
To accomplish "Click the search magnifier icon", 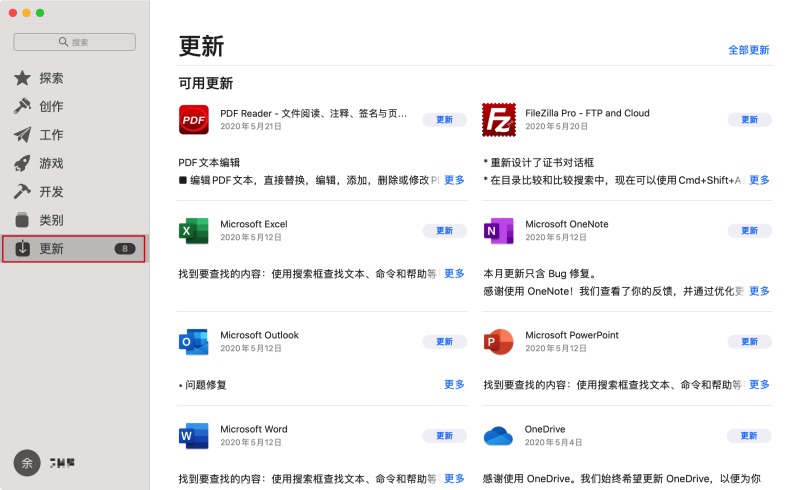I will pyautogui.click(x=63, y=42).
